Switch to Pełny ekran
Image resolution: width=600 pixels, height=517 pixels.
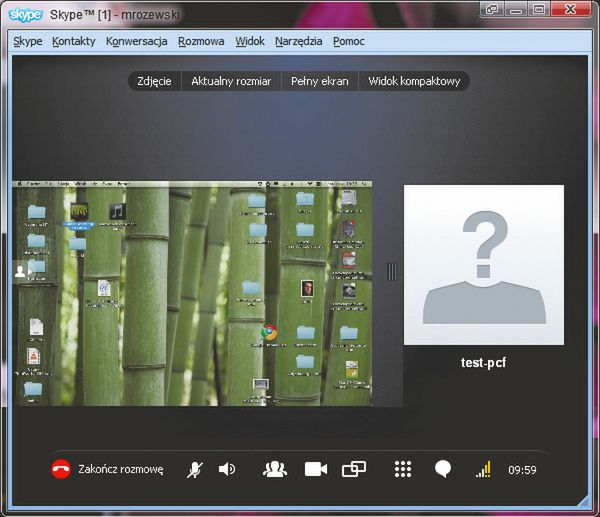pyautogui.click(x=320, y=81)
